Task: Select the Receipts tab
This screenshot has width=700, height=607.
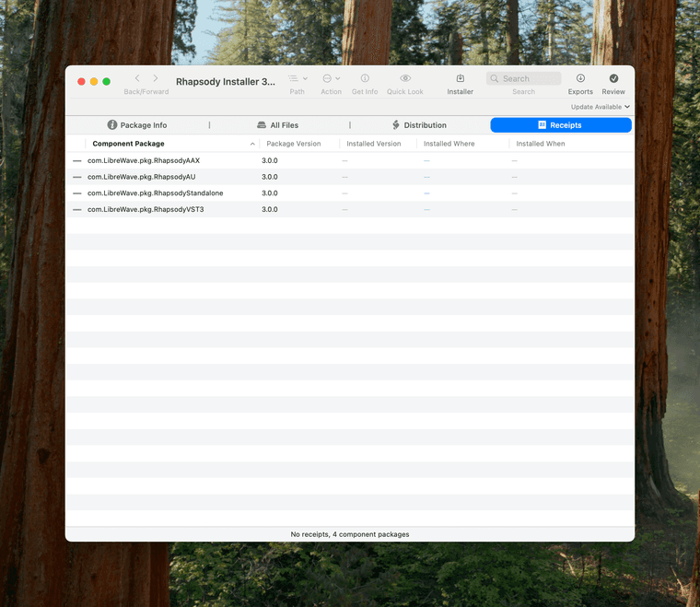Action: tap(561, 125)
